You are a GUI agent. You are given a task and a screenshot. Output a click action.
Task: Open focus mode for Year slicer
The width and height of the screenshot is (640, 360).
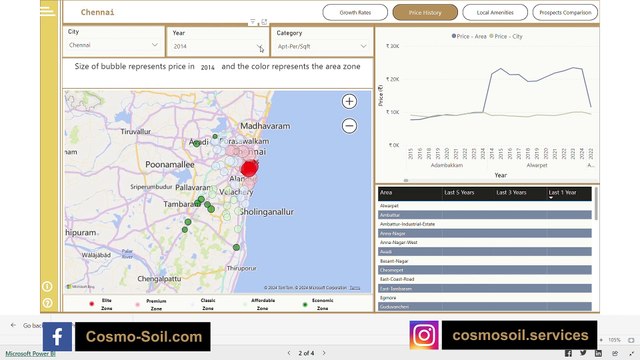click(x=264, y=22)
